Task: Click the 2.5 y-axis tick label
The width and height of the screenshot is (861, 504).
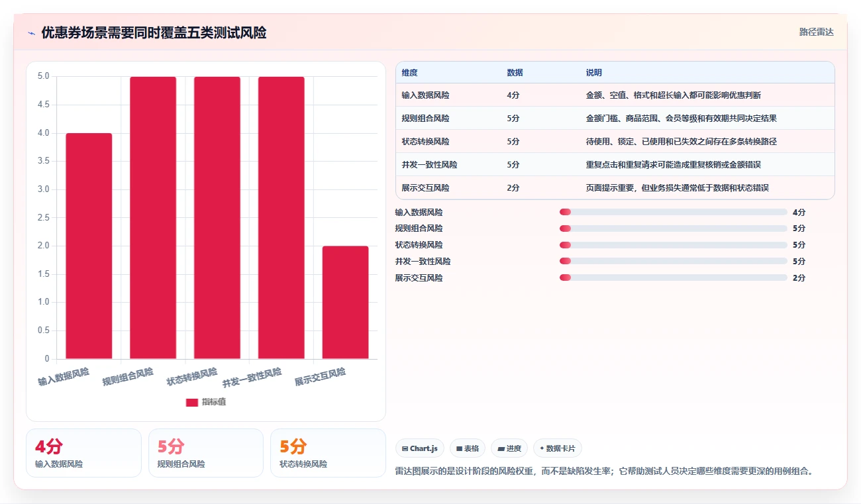Action: coord(43,218)
